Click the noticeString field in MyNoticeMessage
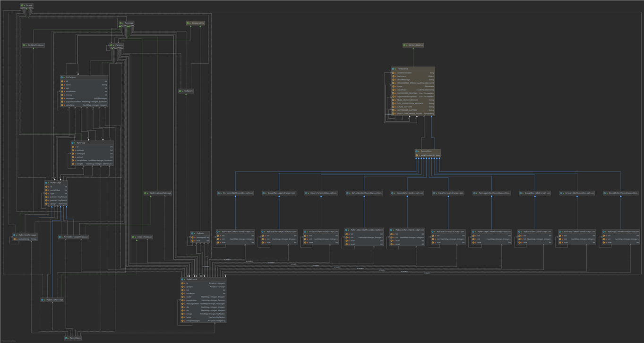The height and width of the screenshot is (343, 644). 25,239
